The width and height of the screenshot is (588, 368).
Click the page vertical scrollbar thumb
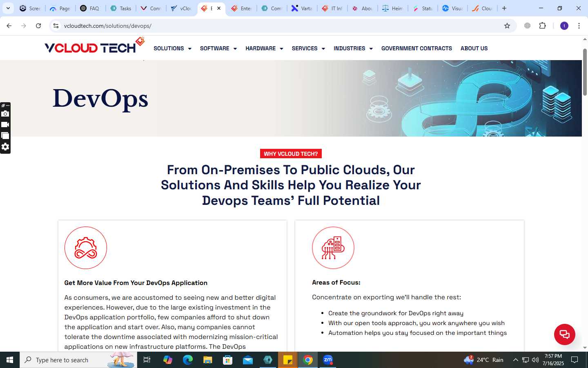click(585, 72)
